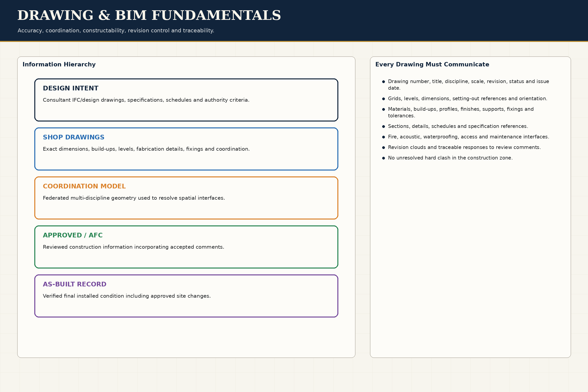Click the bullet text 'No unresolved hard clash'
The width and height of the screenshot is (588, 392).
click(450, 158)
